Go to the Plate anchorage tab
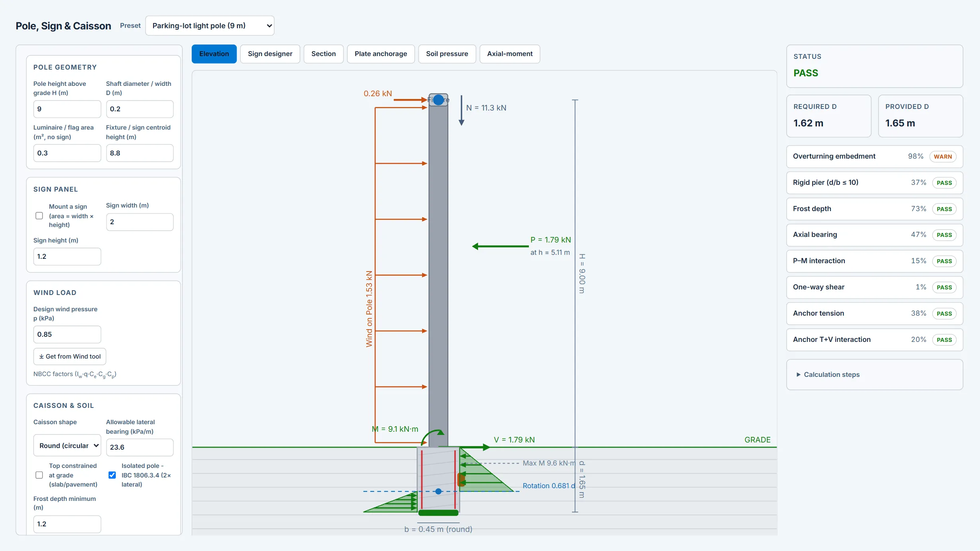The image size is (980, 551). tap(381, 54)
